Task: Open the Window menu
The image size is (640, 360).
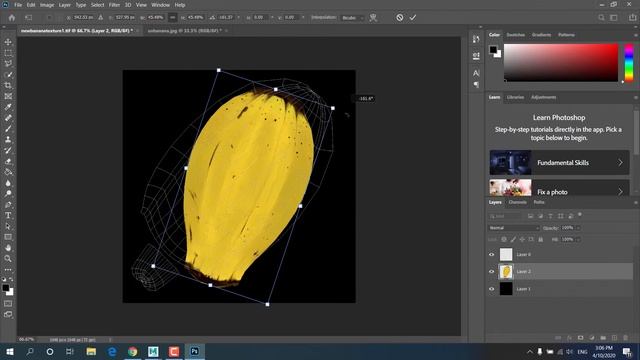Action: (160, 5)
